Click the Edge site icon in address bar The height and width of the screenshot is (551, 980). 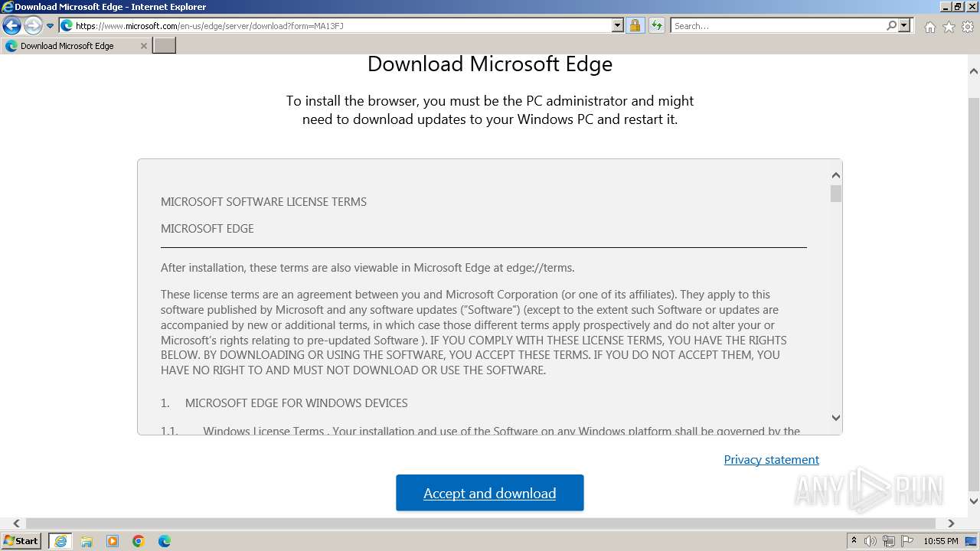click(67, 25)
